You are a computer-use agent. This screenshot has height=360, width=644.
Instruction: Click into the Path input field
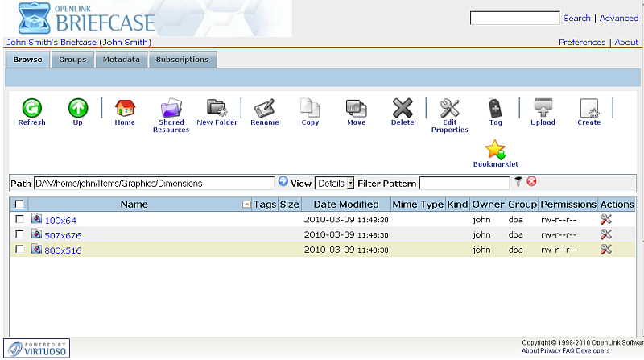(153, 184)
